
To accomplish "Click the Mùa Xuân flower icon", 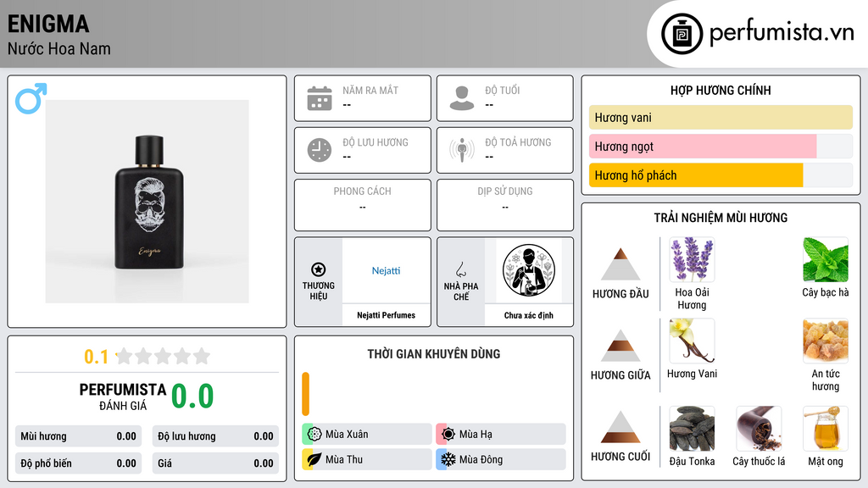I will (314, 435).
